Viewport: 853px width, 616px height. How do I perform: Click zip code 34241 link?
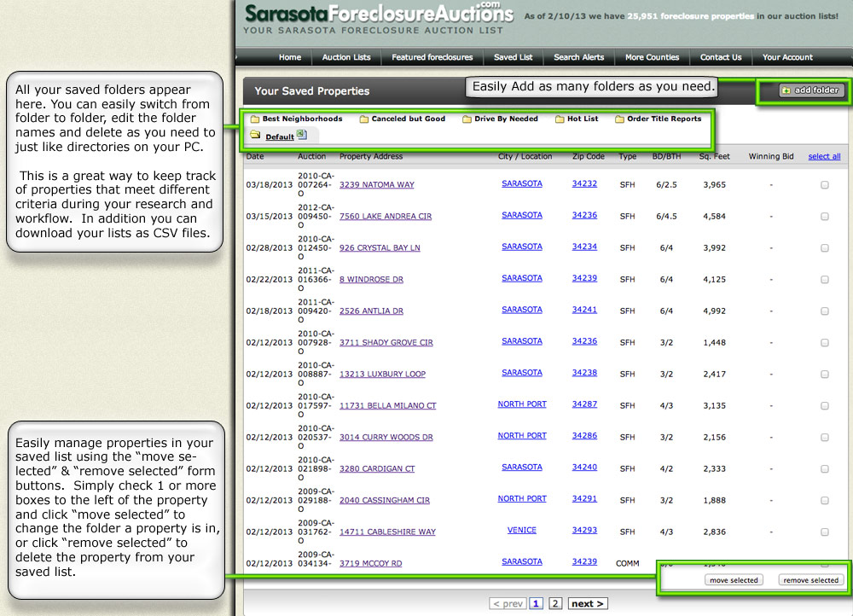tap(584, 310)
